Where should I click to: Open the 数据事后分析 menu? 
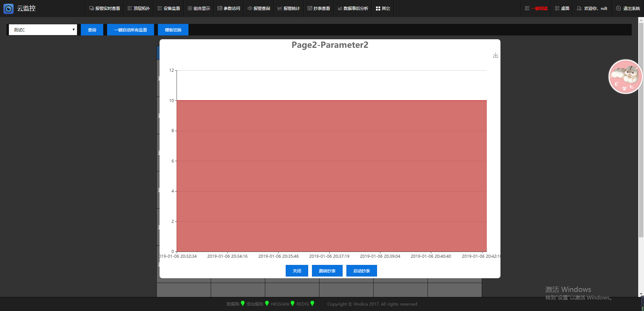tap(353, 9)
